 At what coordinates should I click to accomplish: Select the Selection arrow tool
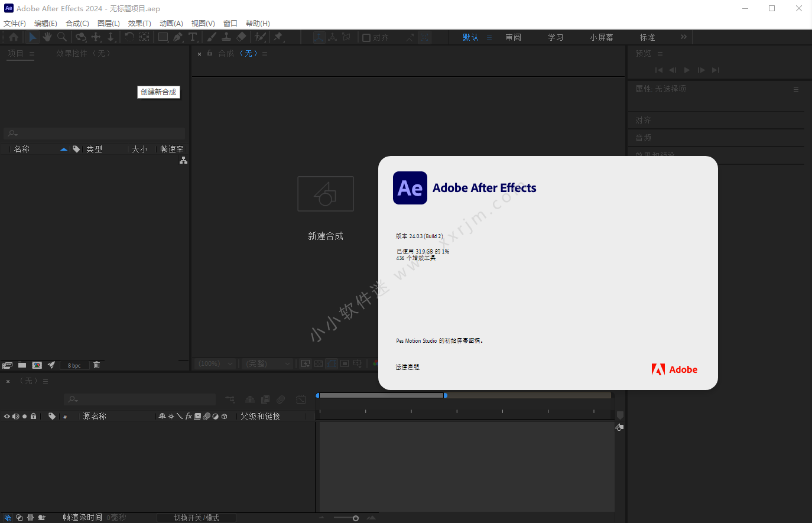pos(33,37)
